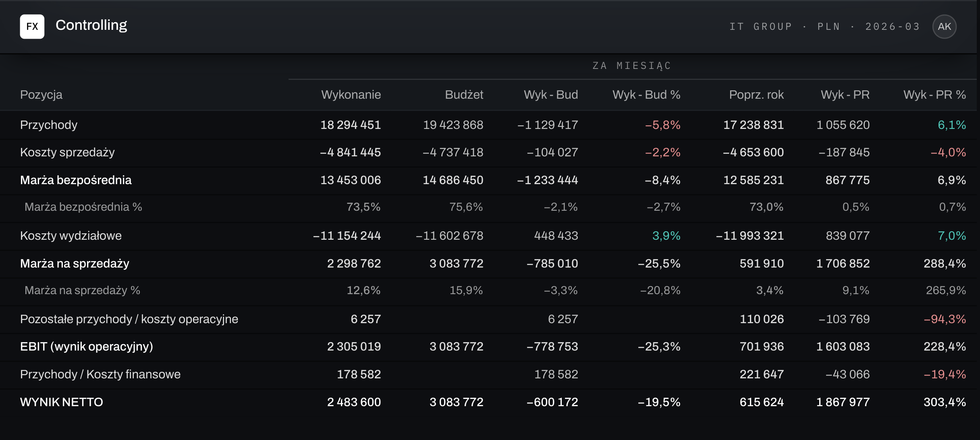Click the IT GROUP · PLN · 2026-03 label

click(825, 27)
